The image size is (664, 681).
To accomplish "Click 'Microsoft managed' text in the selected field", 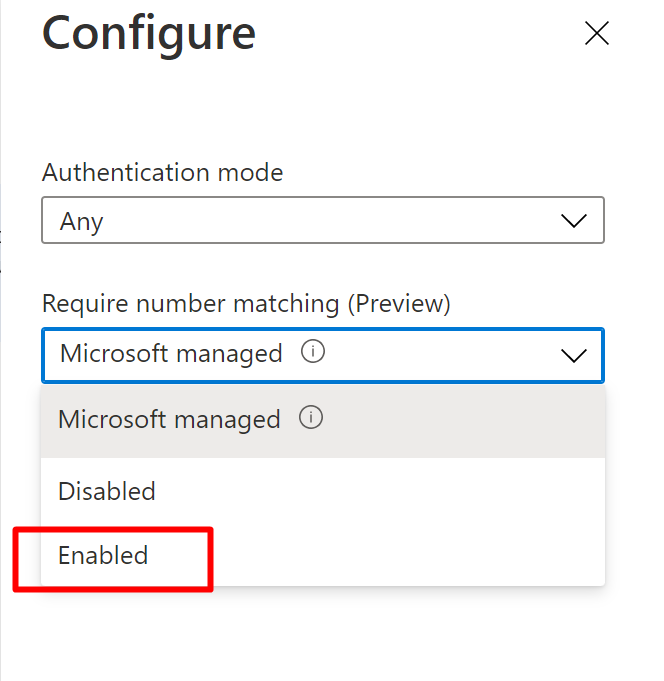I will pos(171,354).
